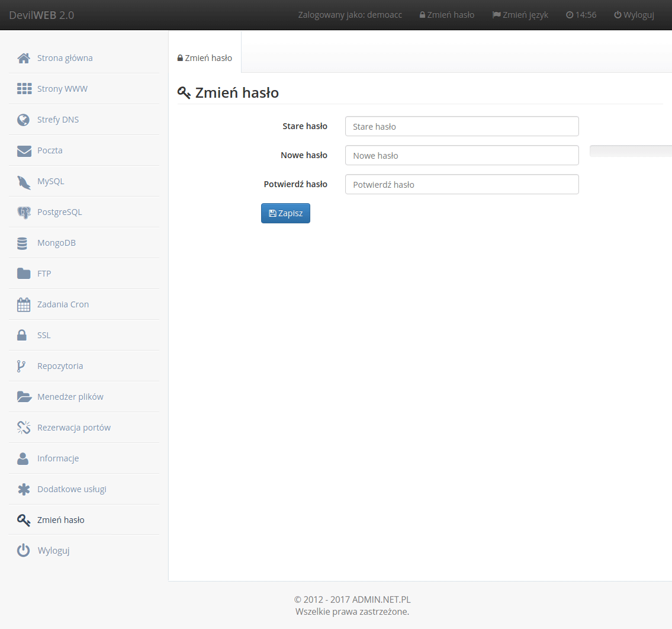672x629 pixels.
Task: Open Strefy DNS via globe icon
Action: click(x=24, y=120)
